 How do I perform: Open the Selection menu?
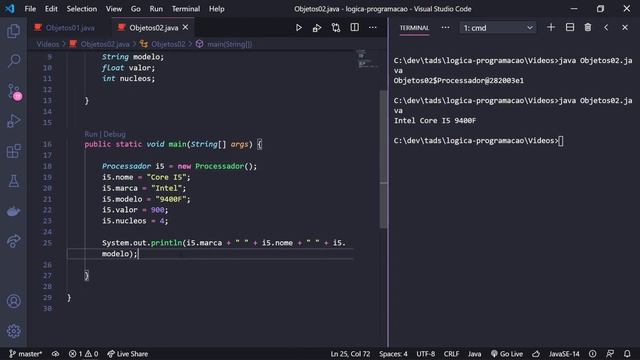point(82,9)
